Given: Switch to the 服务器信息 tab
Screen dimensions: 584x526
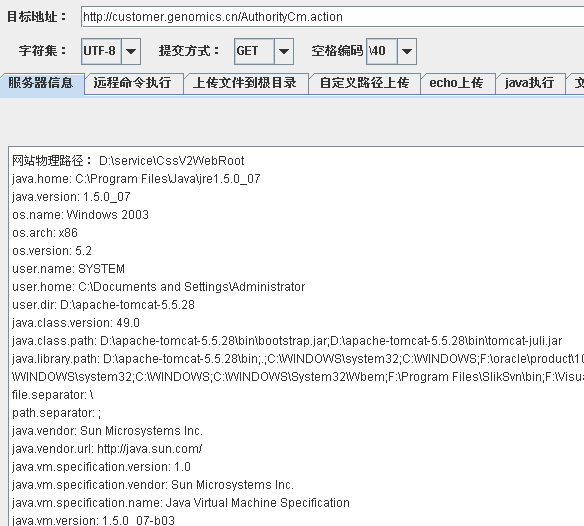Looking at the screenshot, I should tap(41, 83).
